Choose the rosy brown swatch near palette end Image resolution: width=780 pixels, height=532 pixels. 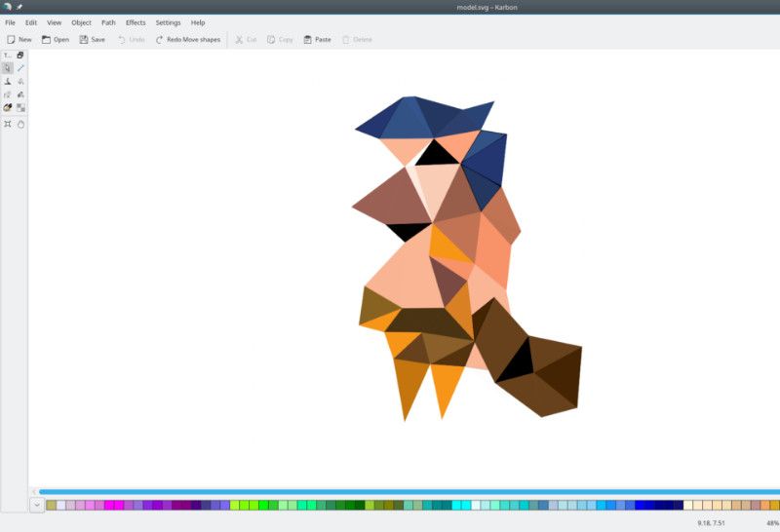point(756,505)
